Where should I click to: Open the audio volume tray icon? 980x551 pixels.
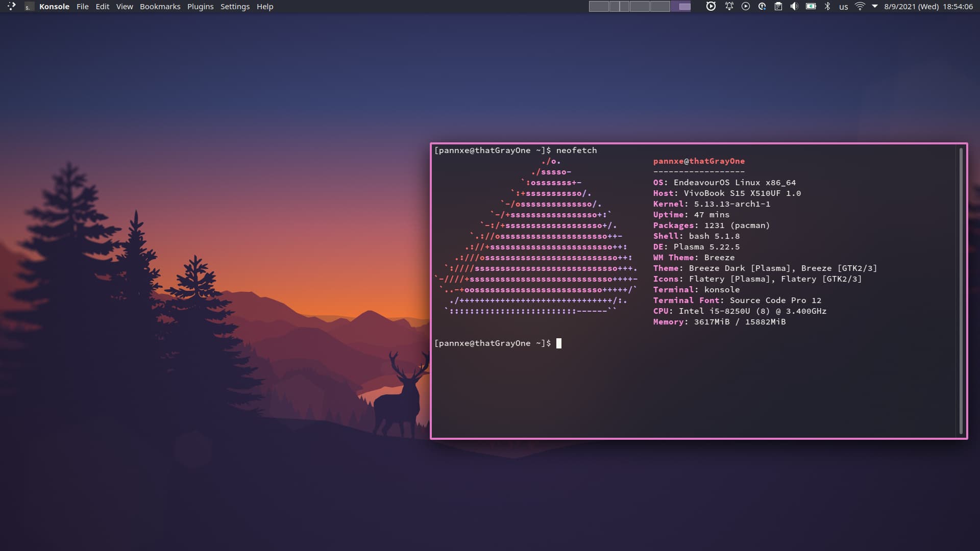[794, 7]
